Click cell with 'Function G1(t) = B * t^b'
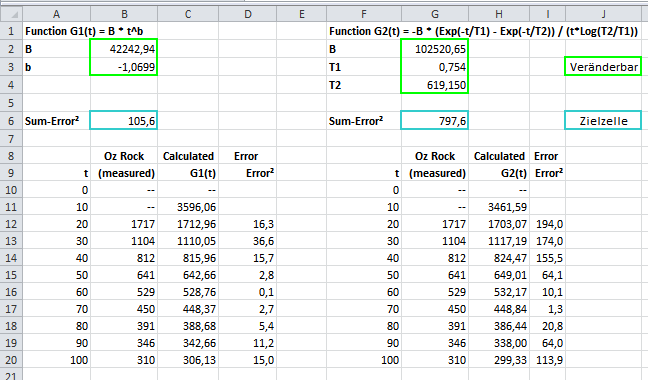648x380 pixels. tap(84, 31)
